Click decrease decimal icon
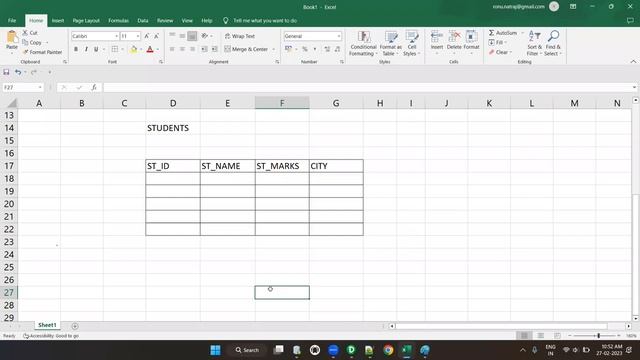 [x=338, y=49]
